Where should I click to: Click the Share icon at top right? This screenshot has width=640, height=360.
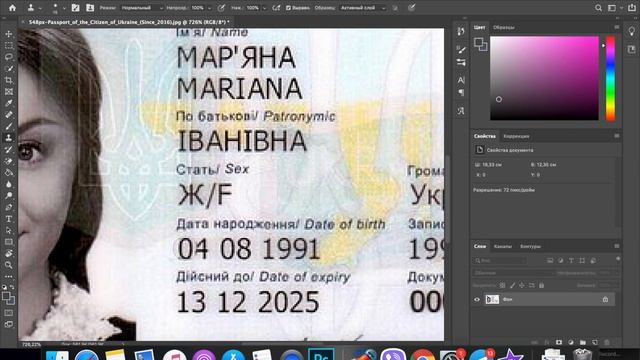click(631, 8)
